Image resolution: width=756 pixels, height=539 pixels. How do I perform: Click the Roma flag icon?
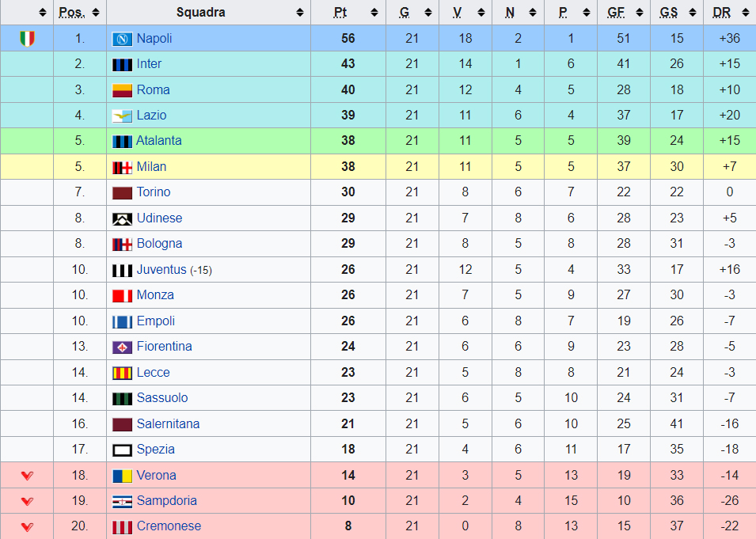[122, 91]
